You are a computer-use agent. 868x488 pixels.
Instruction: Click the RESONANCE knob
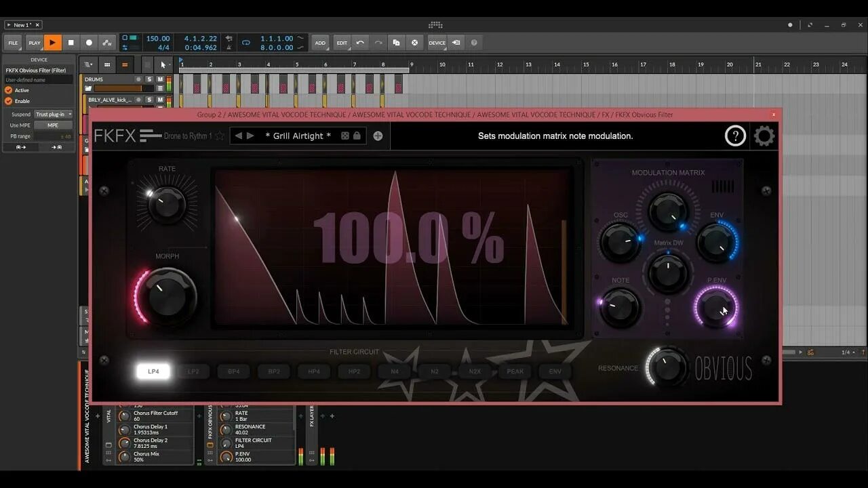[668, 367]
